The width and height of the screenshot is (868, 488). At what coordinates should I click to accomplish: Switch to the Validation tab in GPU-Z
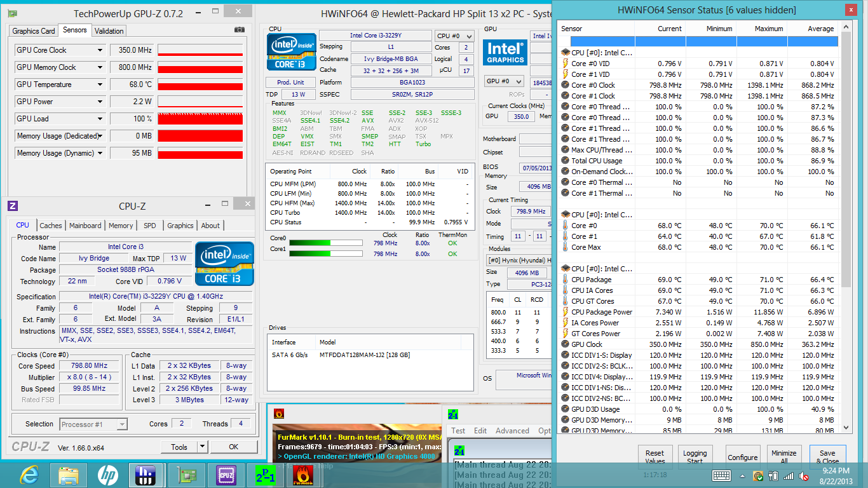pyautogui.click(x=109, y=30)
